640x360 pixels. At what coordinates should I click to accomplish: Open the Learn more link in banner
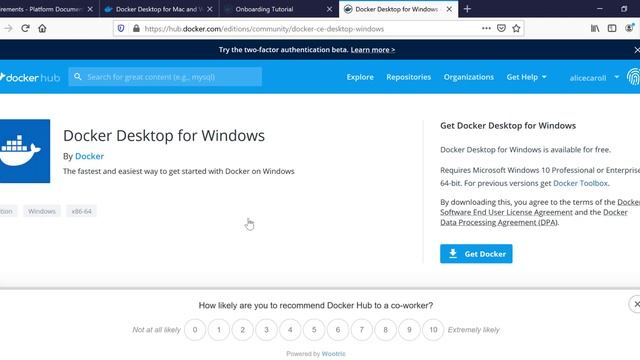point(373,50)
